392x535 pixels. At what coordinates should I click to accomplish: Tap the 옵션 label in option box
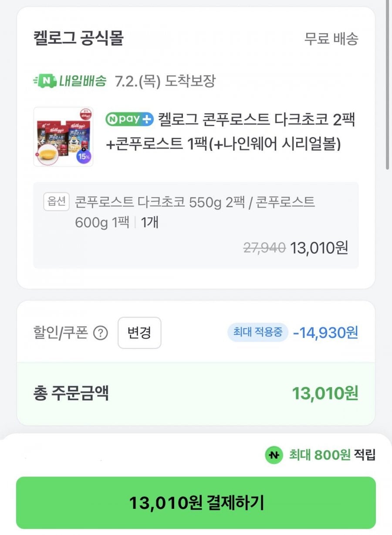[56, 202]
